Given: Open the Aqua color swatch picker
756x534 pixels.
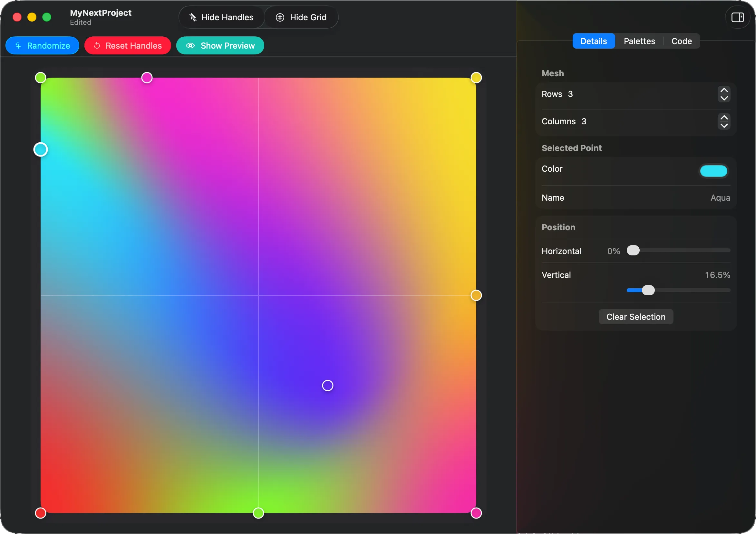Looking at the screenshot, I should [713, 171].
